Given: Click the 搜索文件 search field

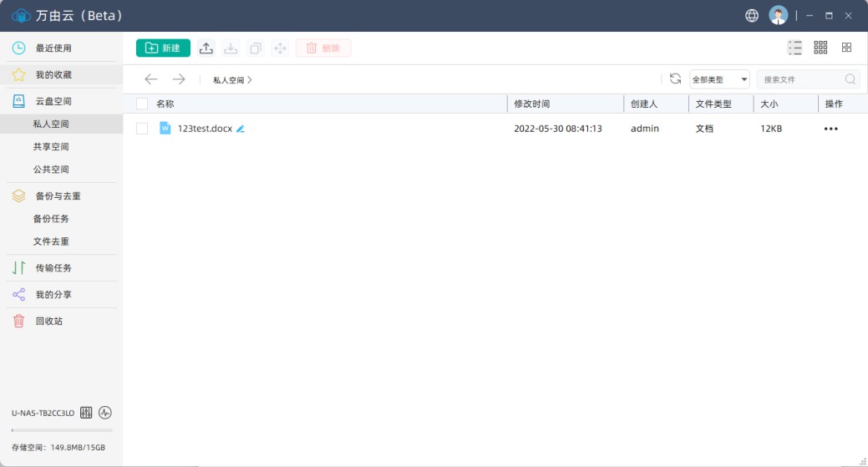Looking at the screenshot, I should [x=801, y=79].
